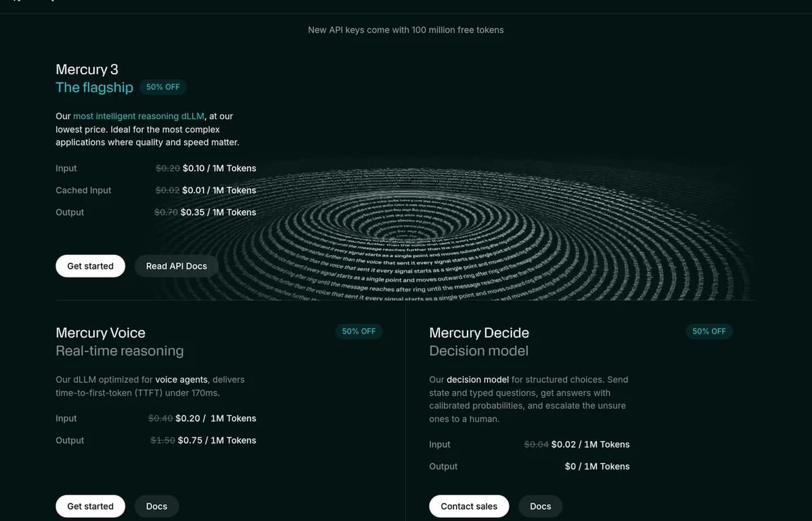Click Get started under Mercury 3
The image size is (812, 521).
[90, 266]
